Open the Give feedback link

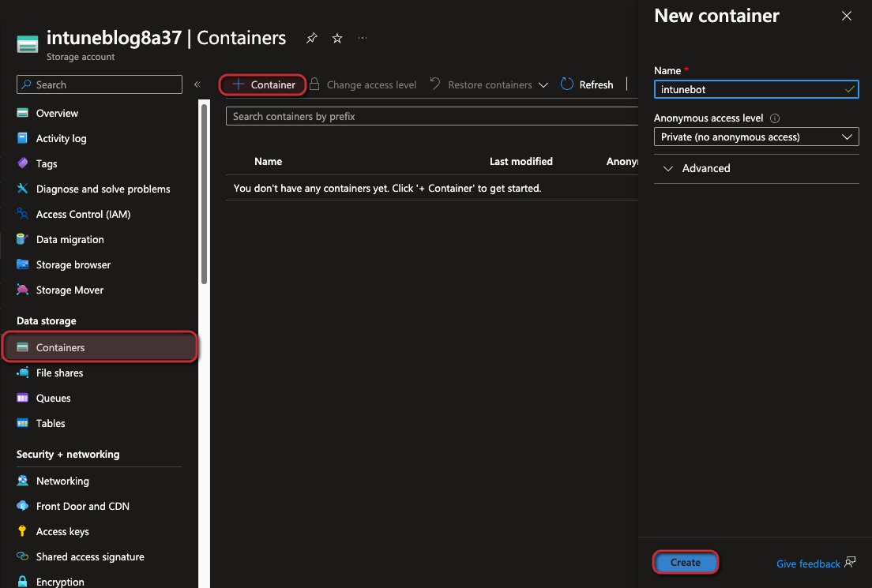(x=807, y=564)
